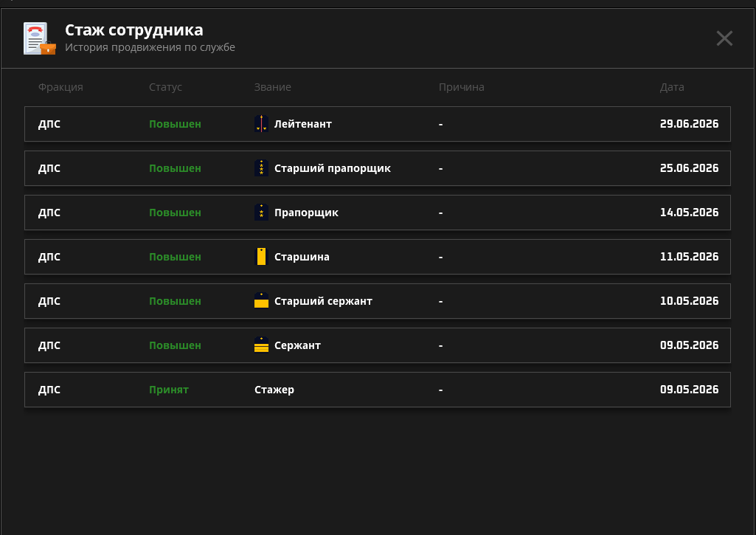Click the Старший сержант rank name
Image resolution: width=756 pixels, height=535 pixels.
[x=324, y=301]
